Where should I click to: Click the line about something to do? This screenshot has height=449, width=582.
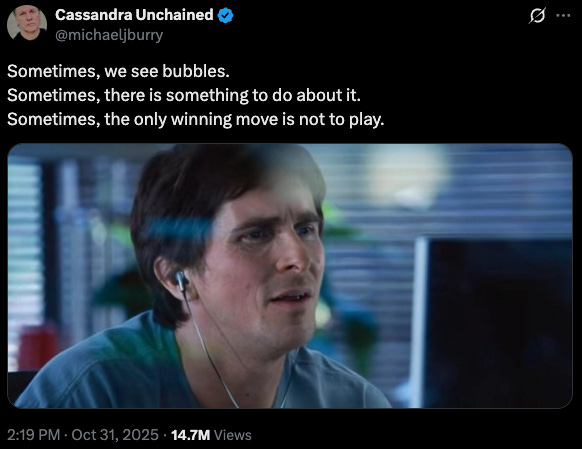click(x=184, y=95)
